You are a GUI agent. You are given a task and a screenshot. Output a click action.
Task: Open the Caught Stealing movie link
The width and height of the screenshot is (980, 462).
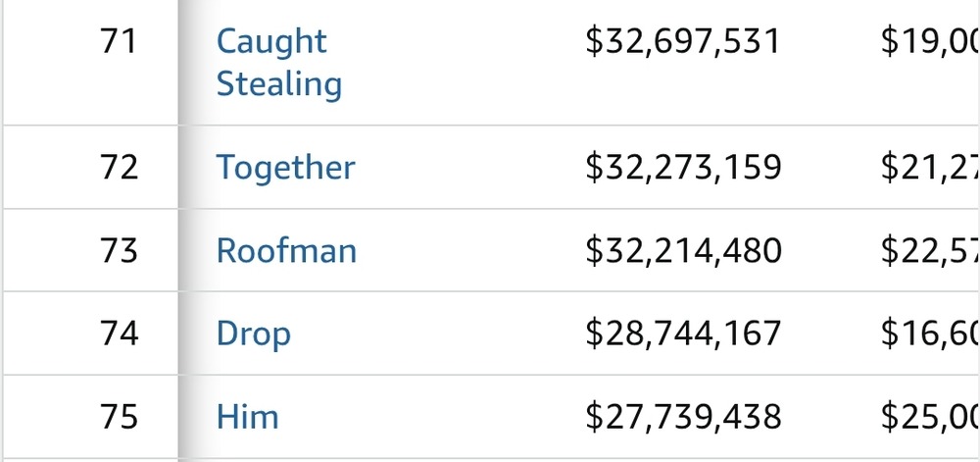(x=278, y=63)
